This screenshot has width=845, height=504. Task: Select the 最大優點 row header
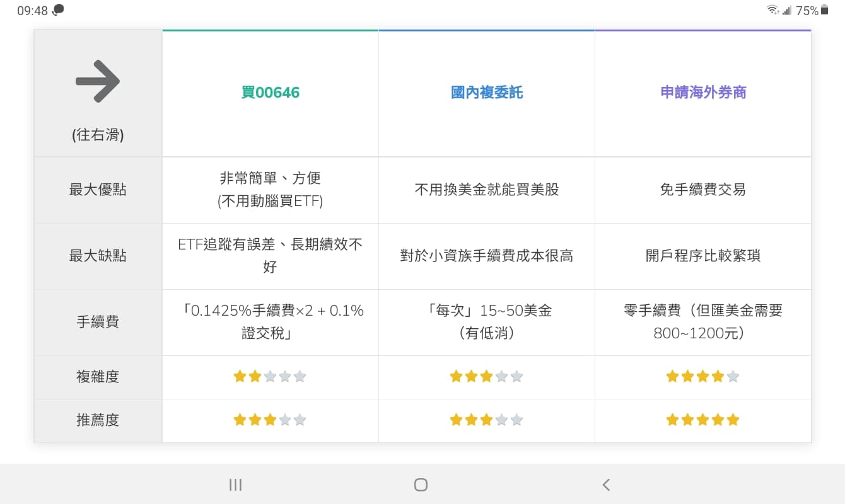[x=98, y=190]
